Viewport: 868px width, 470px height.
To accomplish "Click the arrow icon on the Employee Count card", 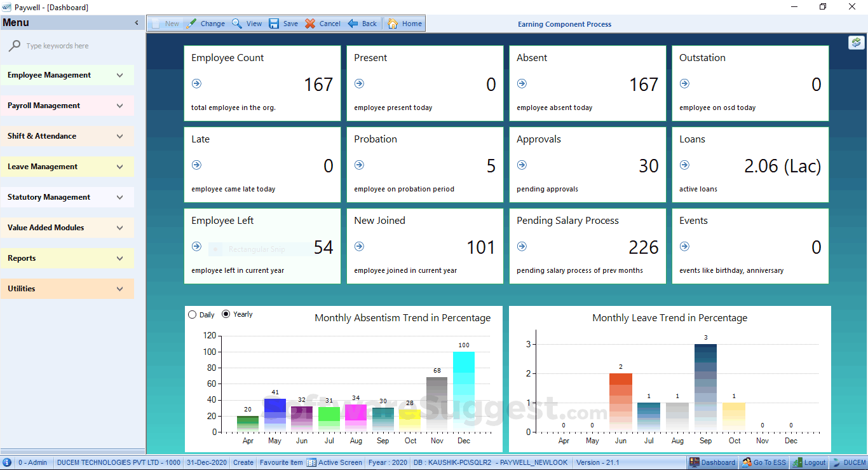I will [x=196, y=83].
